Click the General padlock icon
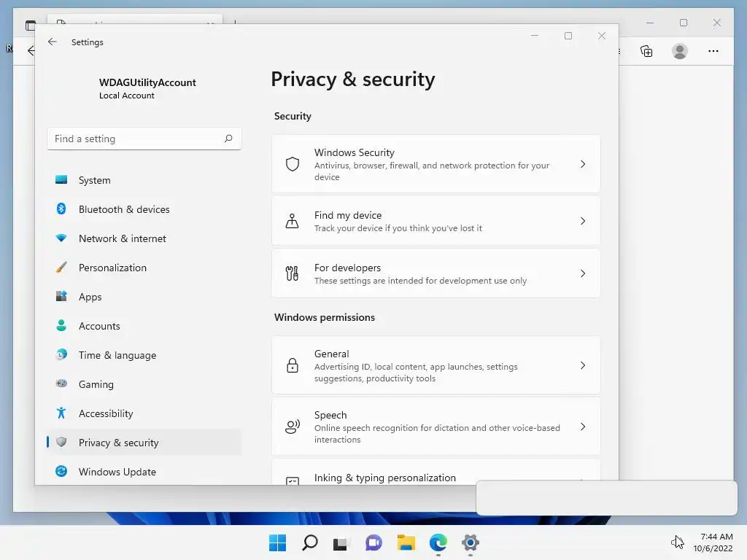The height and width of the screenshot is (560, 747). click(x=293, y=365)
